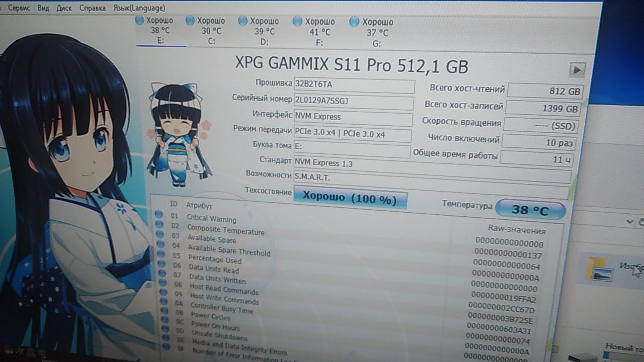Select drive F: status tab
This screenshot has height=362, width=644.
point(319,32)
